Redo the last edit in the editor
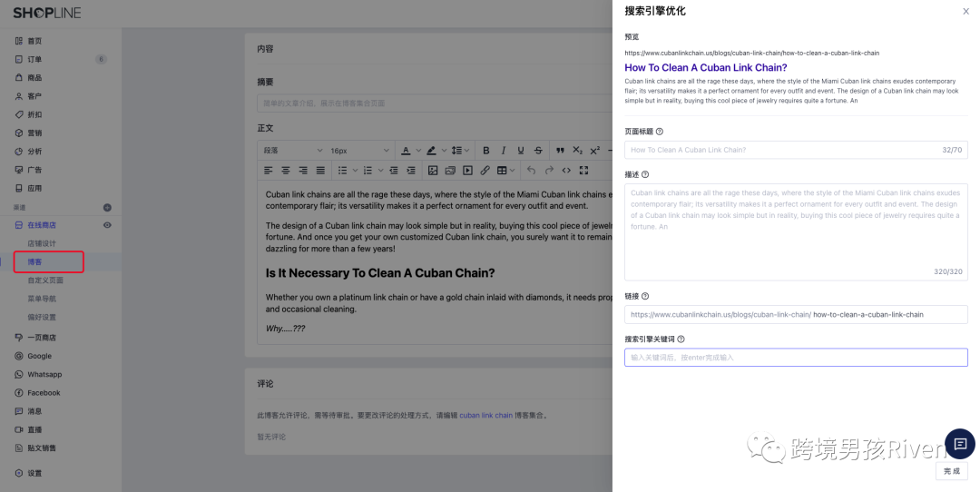Image resolution: width=980 pixels, height=492 pixels. coord(549,170)
